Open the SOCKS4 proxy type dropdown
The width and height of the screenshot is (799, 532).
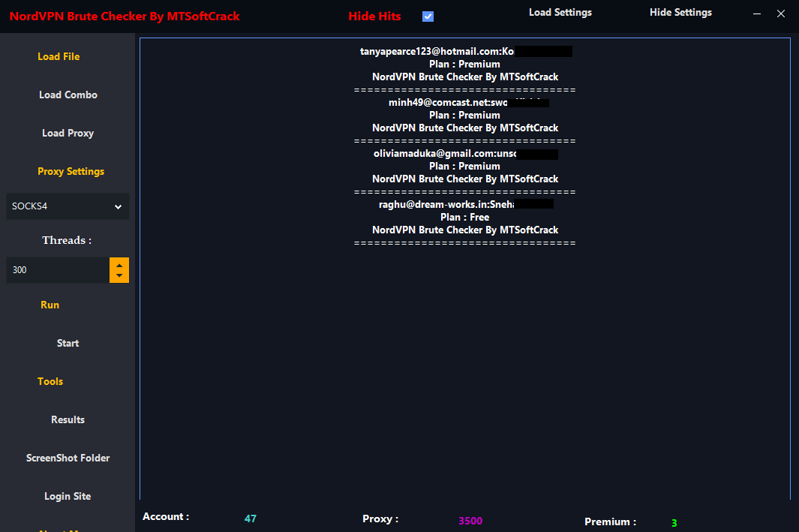[68, 206]
